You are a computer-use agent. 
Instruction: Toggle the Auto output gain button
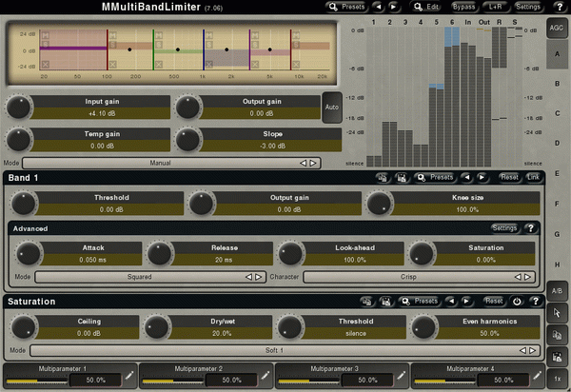coord(332,107)
